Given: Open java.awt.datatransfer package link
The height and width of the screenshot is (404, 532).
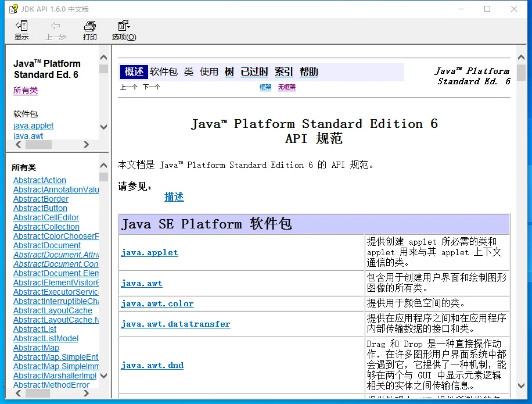Looking at the screenshot, I should tap(176, 324).
